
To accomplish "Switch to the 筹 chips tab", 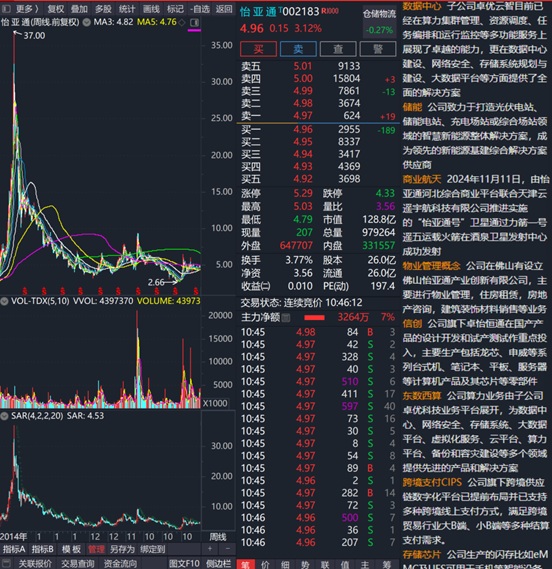I will click(387, 564).
